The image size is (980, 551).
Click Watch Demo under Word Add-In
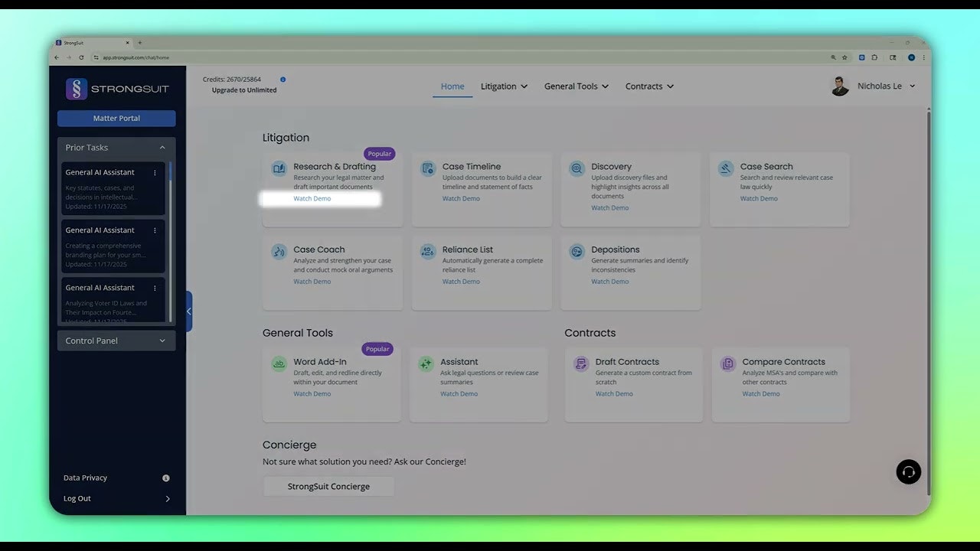tap(312, 394)
